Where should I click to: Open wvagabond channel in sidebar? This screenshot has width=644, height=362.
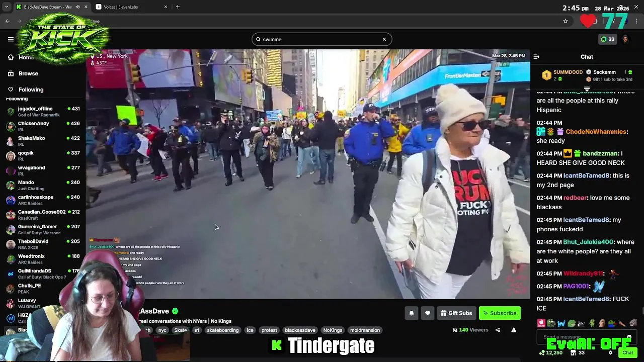point(43,170)
